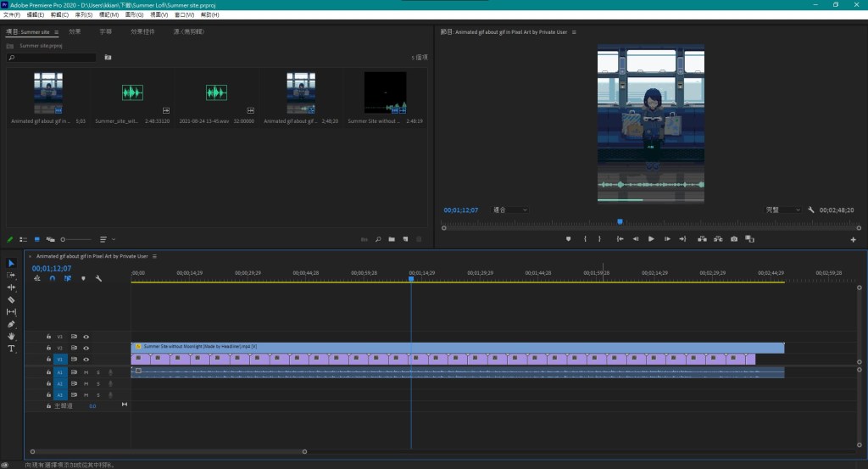Viewport: 868px width, 469px height.
Task: Switch to the 效果控件 tab
Action: click(142, 31)
